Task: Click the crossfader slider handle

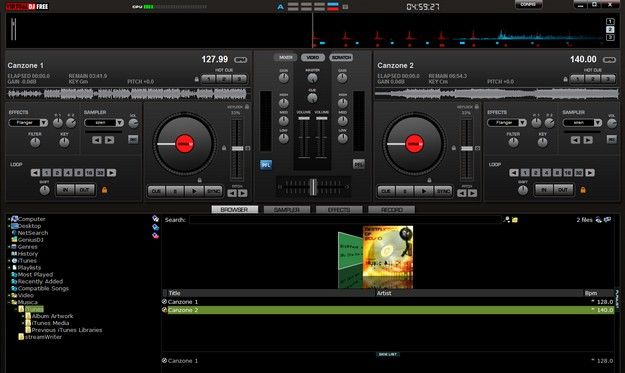Action: click(x=313, y=186)
